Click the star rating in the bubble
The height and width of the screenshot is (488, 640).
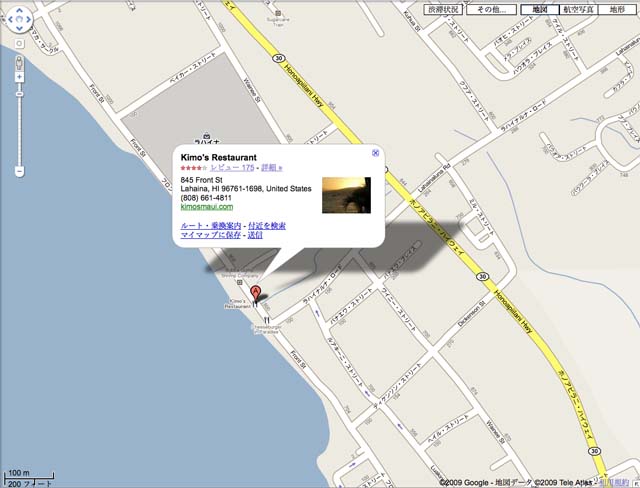[194, 168]
